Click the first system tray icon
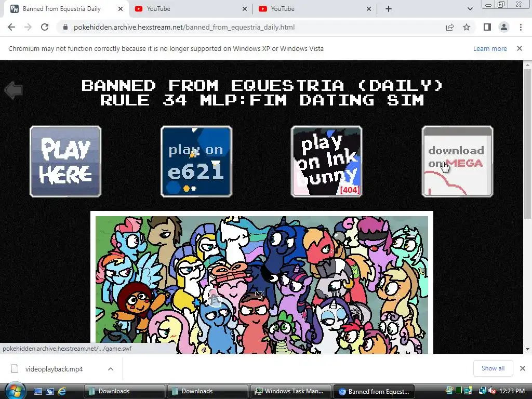Screen dimensions: 532x399 coord(449,391)
